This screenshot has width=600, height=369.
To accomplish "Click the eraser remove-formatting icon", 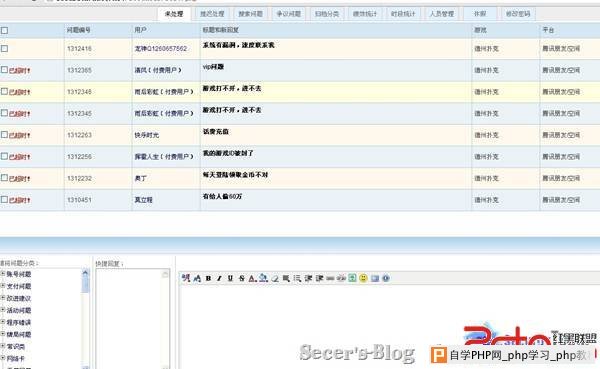I will coord(275,278).
